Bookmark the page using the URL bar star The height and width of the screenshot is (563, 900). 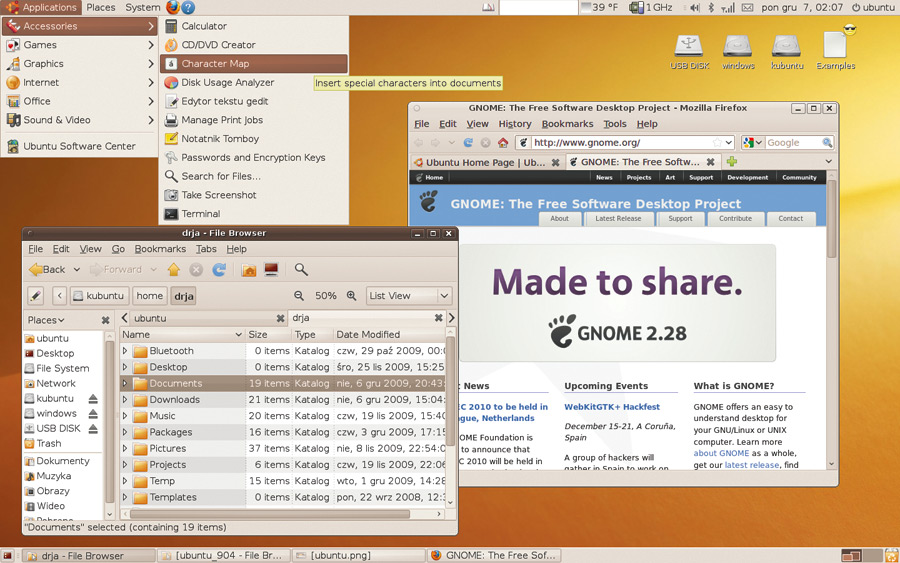pos(716,143)
